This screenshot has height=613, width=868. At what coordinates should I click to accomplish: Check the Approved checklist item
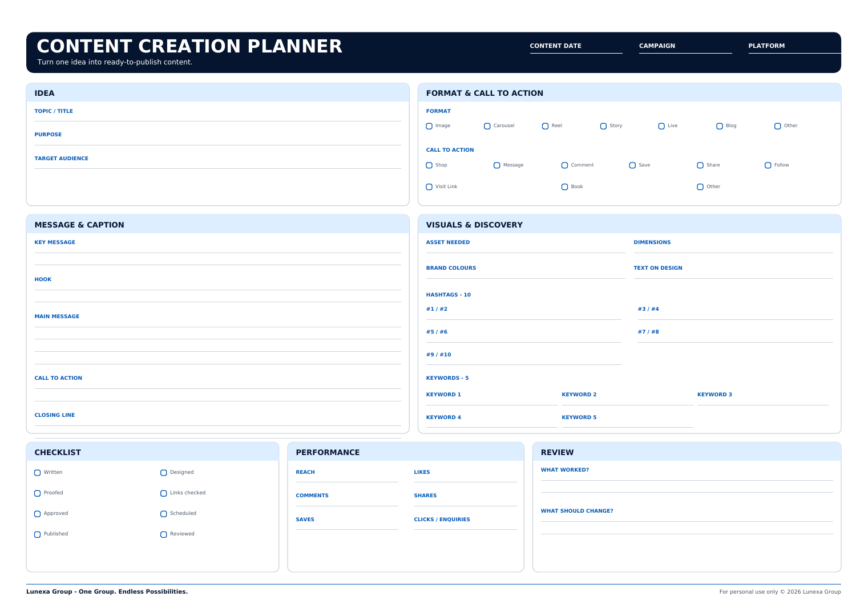point(38,514)
